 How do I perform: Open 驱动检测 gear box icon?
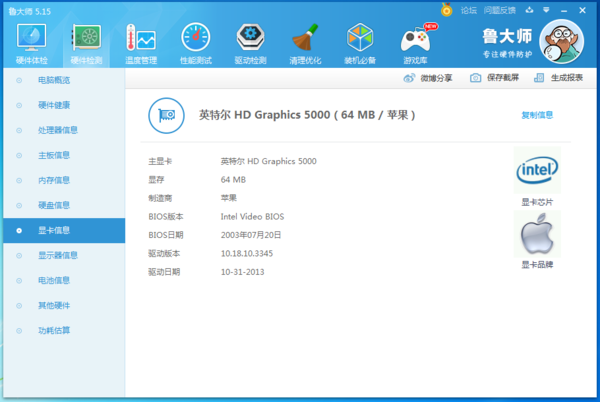250,37
